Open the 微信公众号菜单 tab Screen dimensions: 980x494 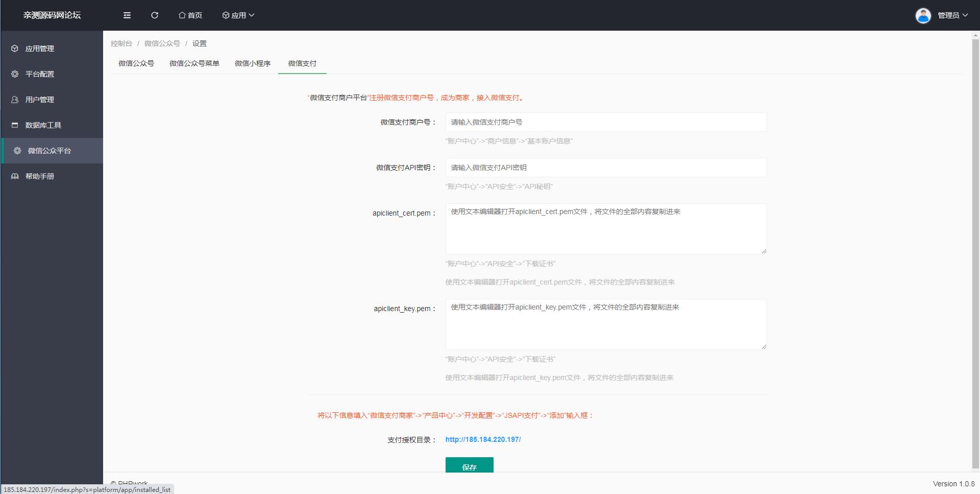pyautogui.click(x=194, y=63)
